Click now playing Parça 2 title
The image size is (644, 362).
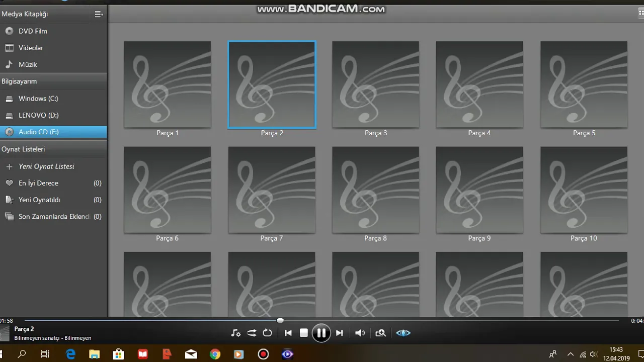click(24, 329)
